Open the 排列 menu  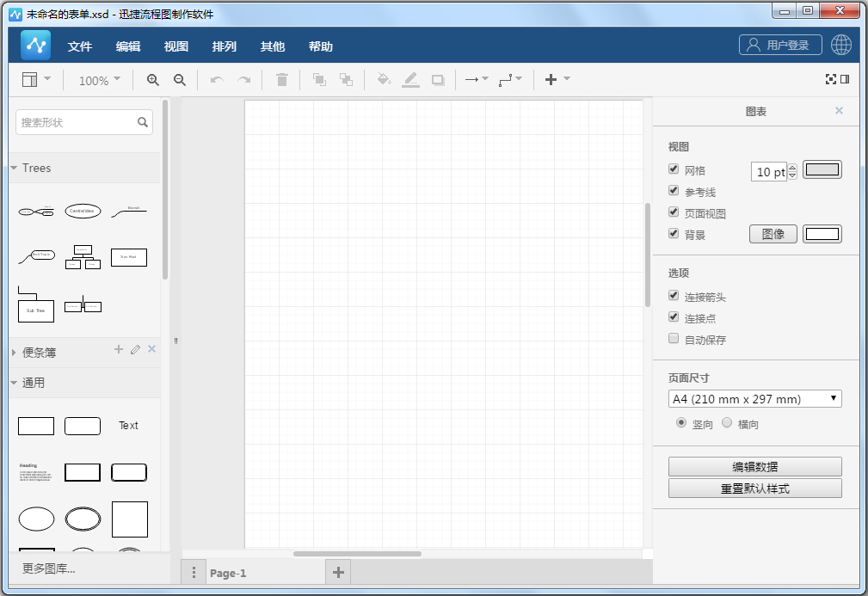pyautogui.click(x=225, y=46)
